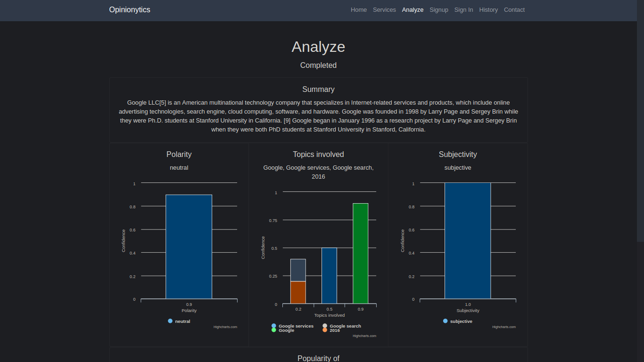
Task: Select the Analyze nav item
Action: [x=413, y=10]
